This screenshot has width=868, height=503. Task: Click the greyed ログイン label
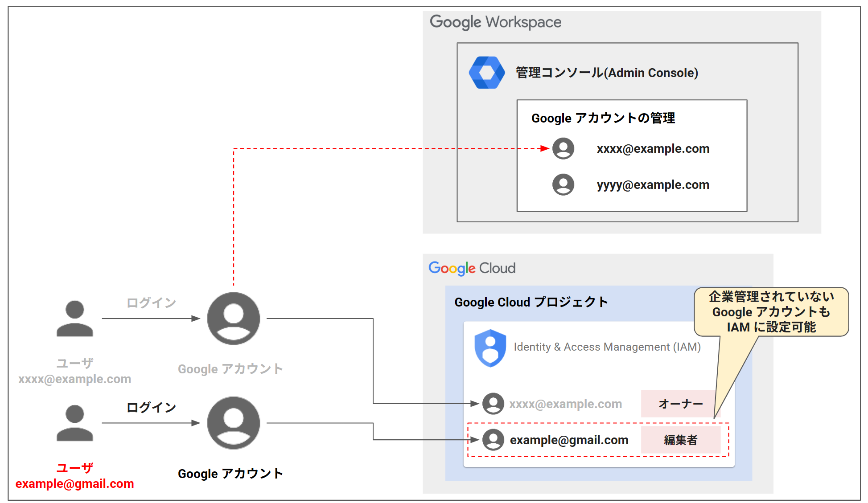(151, 303)
